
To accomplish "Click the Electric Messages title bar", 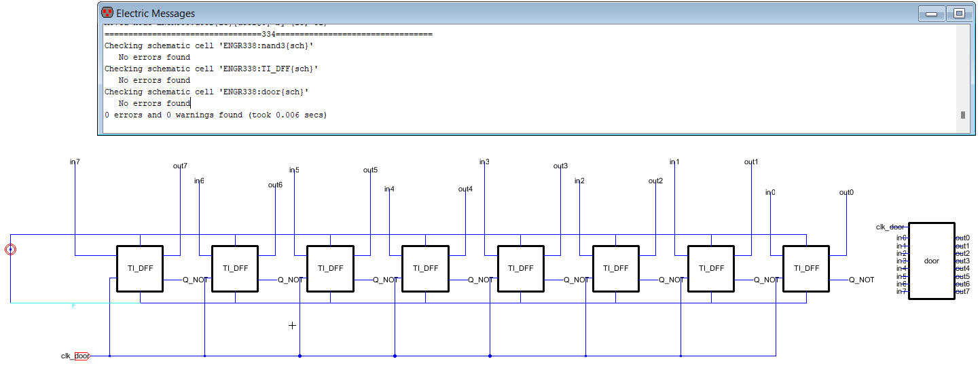I will [475, 13].
